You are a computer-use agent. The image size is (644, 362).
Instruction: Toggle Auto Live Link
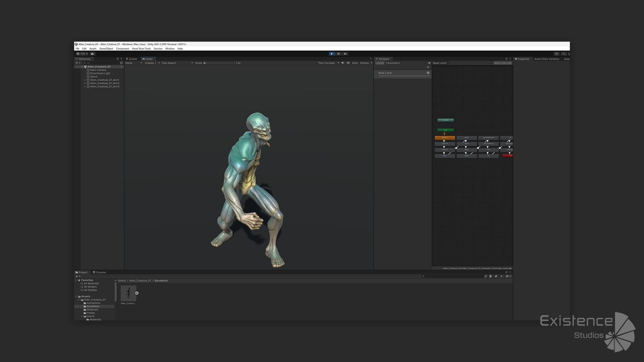[x=502, y=63]
